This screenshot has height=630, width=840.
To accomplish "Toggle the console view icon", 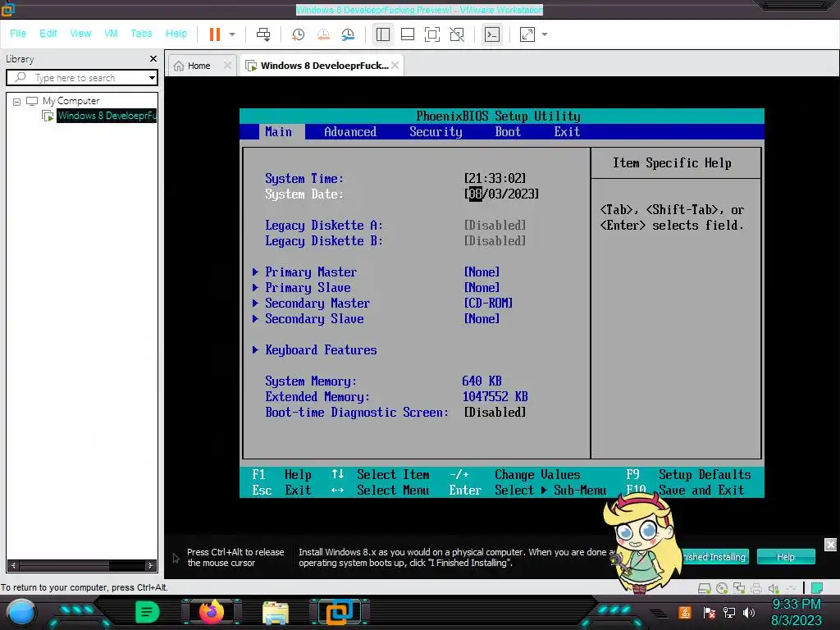I will coord(492,34).
